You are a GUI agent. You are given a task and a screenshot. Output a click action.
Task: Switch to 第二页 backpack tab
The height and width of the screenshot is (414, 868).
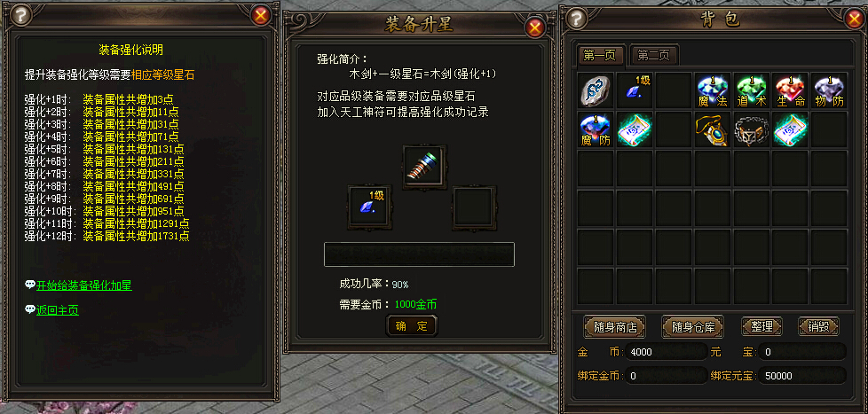[x=654, y=55]
